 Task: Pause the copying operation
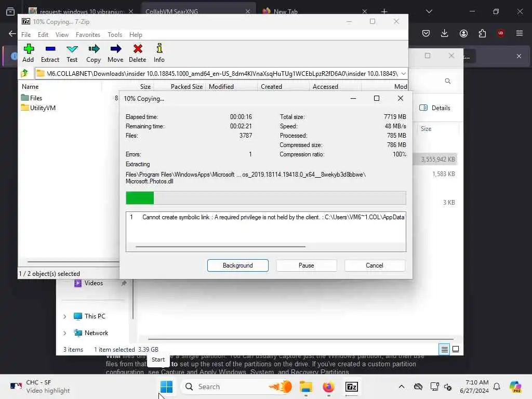[307, 265]
